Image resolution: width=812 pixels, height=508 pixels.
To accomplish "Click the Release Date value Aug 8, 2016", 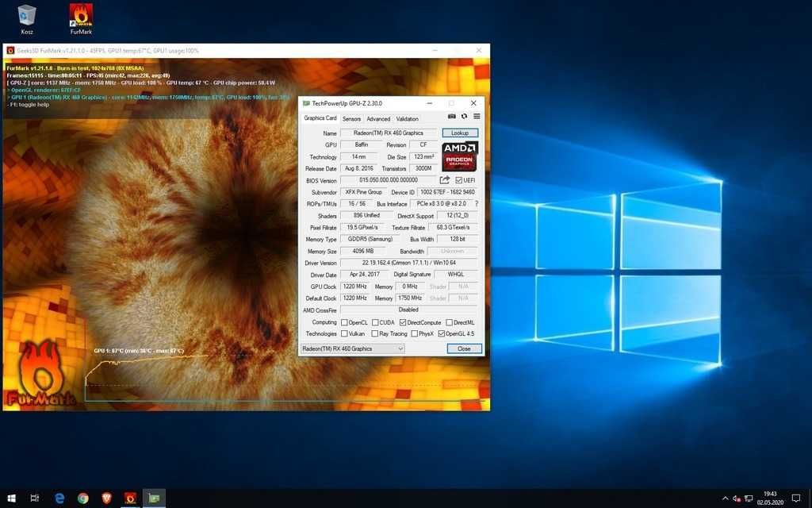I will click(x=359, y=168).
